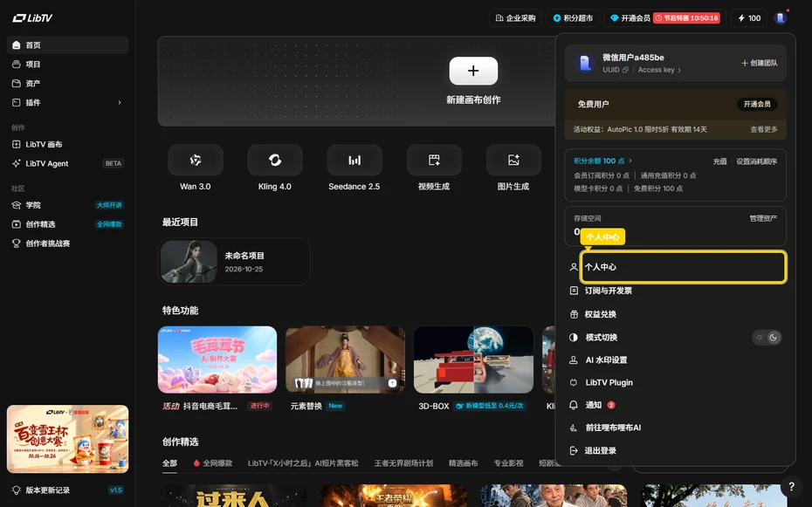Click the 充值 recharge link

(719, 161)
